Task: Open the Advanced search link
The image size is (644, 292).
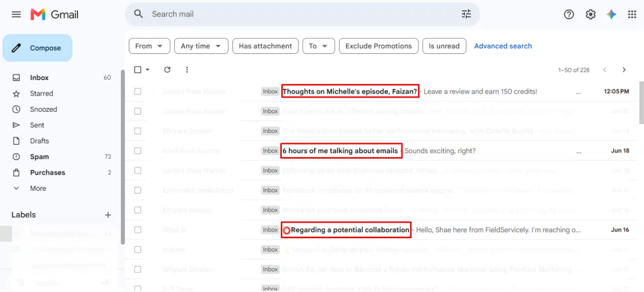Action: click(x=503, y=46)
